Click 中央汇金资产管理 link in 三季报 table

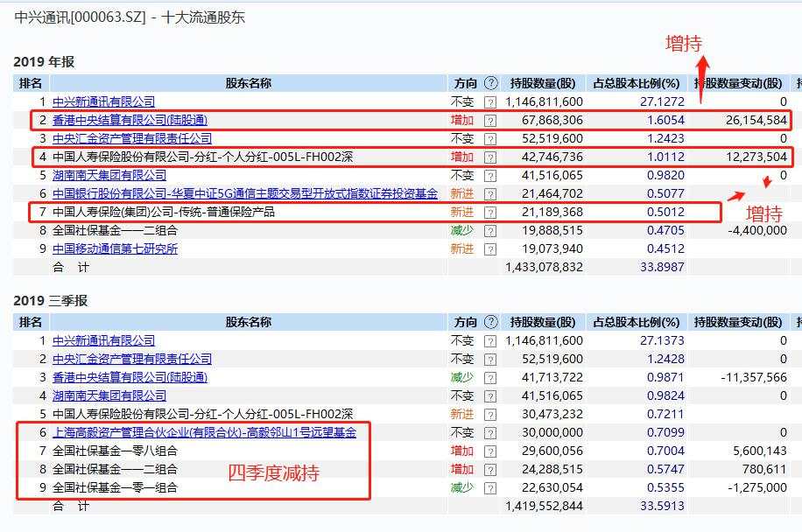pyautogui.click(x=131, y=358)
